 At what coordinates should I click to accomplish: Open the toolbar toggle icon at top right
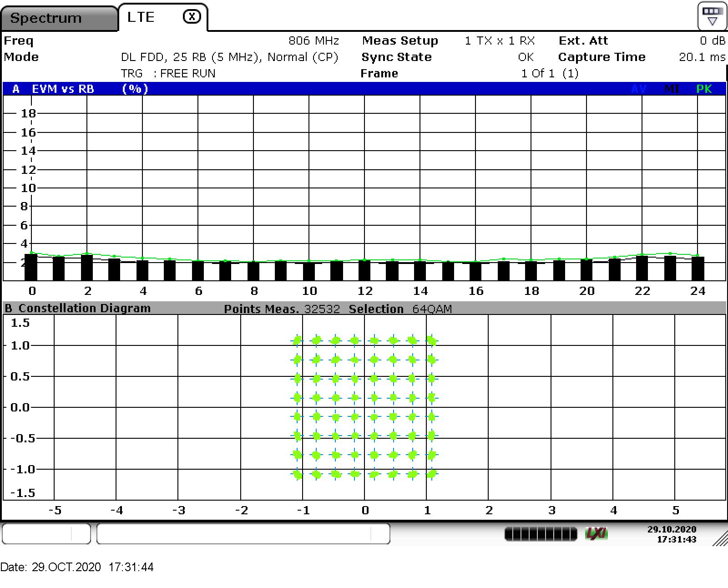coord(712,16)
